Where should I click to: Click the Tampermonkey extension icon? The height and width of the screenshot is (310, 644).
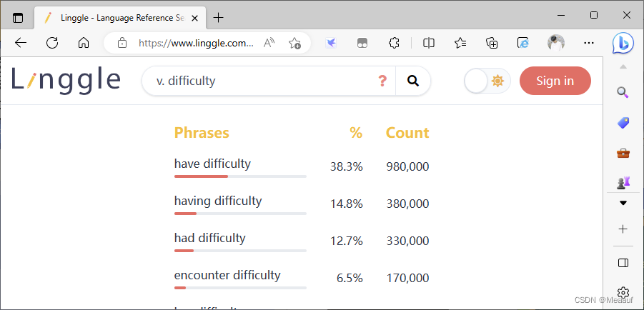(x=362, y=43)
